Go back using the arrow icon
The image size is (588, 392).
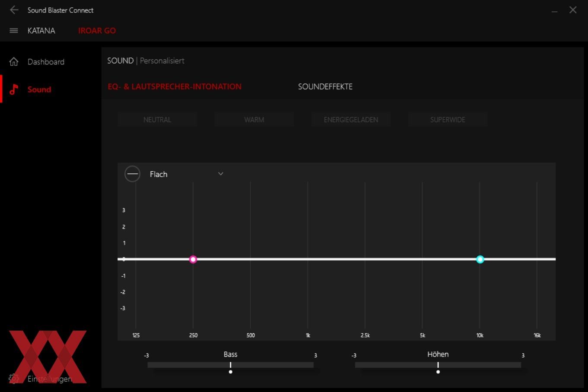pos(14,10)
